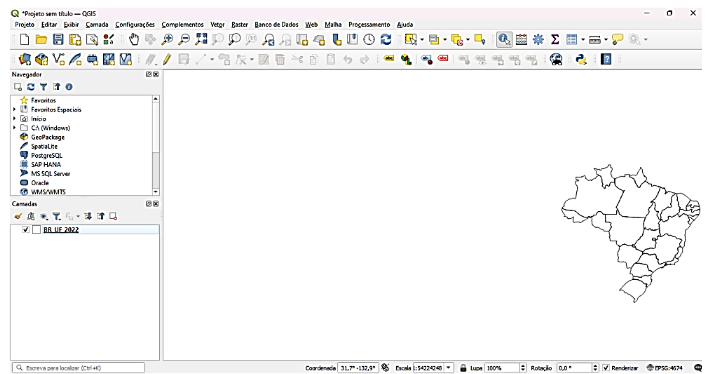The height and width of the screenshot is (374, 709).
Task: Toggle visibility of layer BR_UF_2022
Action: 26,230
